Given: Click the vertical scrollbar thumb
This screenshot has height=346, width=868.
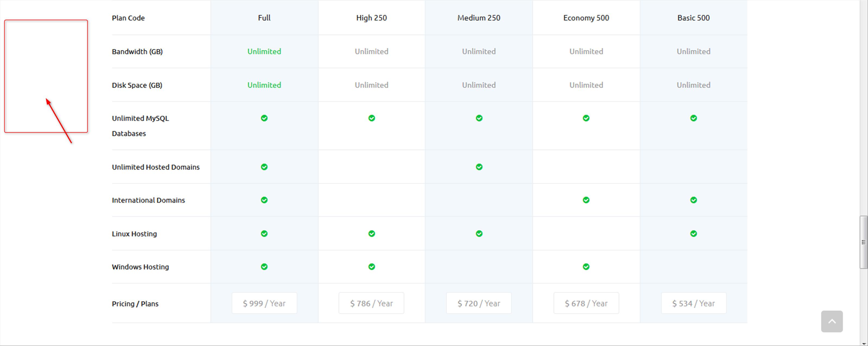Looking at the screenshot, I should (x=863, y=242).
